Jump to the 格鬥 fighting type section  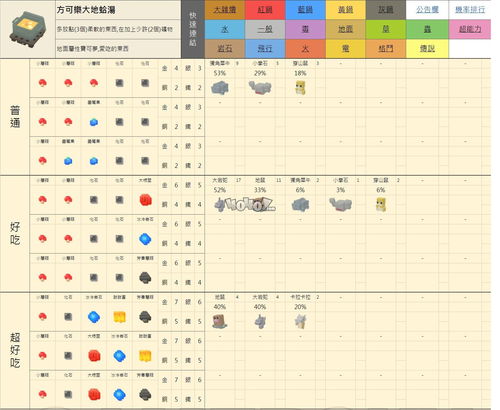click(x=386, y=49)
